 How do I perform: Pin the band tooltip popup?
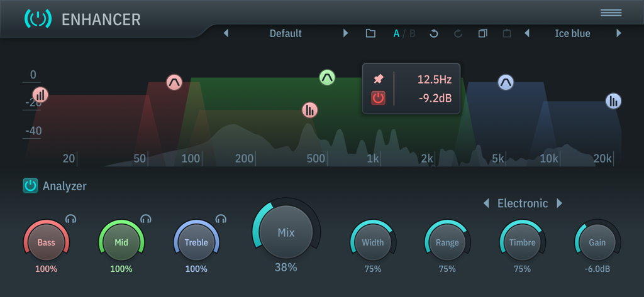pyautogui.click(x=379, y=79)
